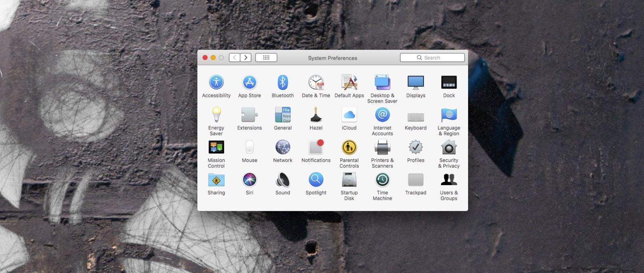
Task: Click the back navigation arrow
Action: pos(234,57)
